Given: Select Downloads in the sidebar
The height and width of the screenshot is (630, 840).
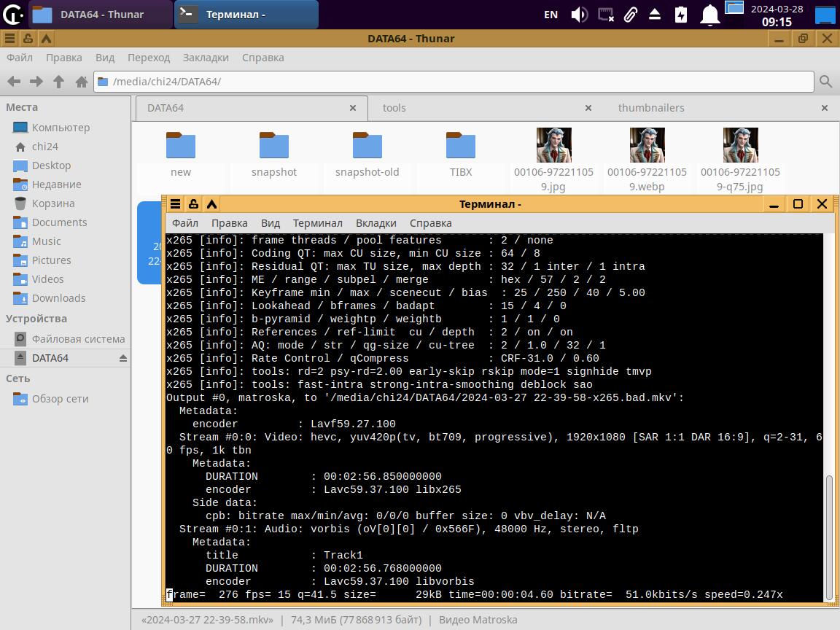Looking at the screenshot, I should coord(58,298).
